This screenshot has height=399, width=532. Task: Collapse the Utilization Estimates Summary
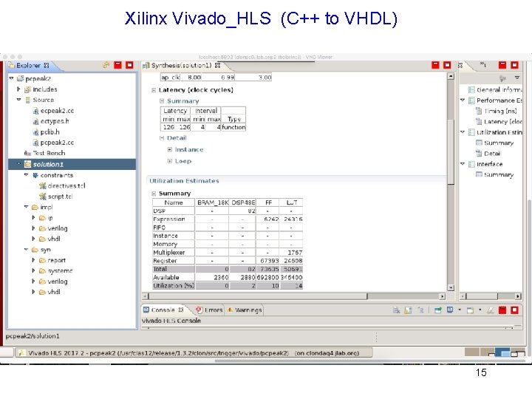click(x=154, y=194)
